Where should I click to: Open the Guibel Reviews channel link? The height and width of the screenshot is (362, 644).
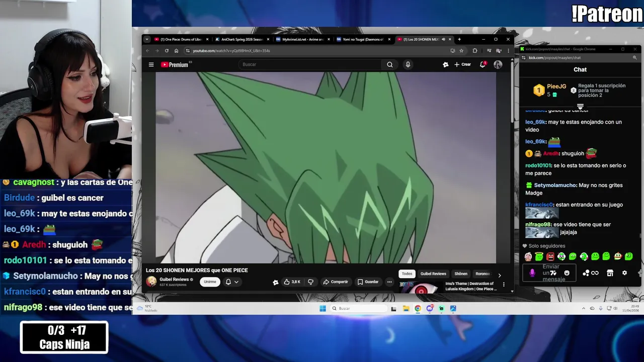(x=174, y=280)
